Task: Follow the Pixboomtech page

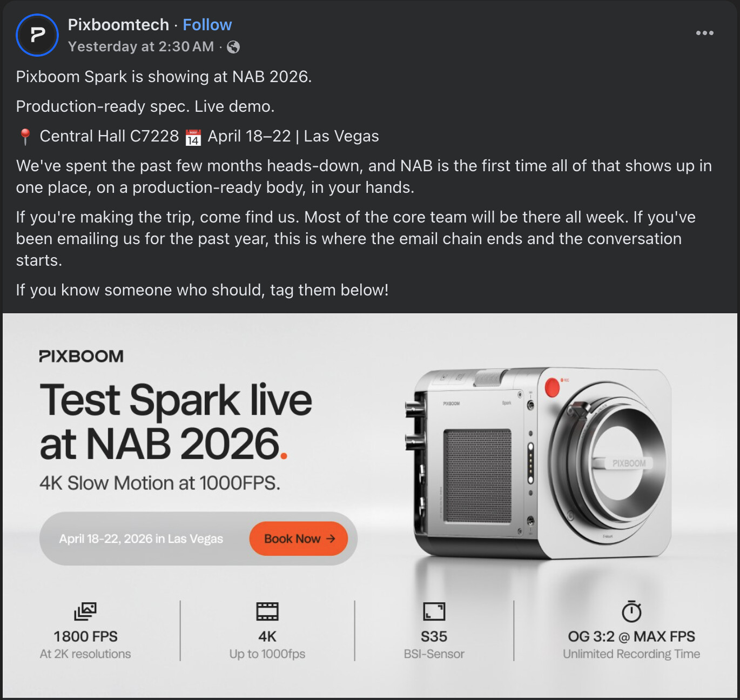Action: 207,25
